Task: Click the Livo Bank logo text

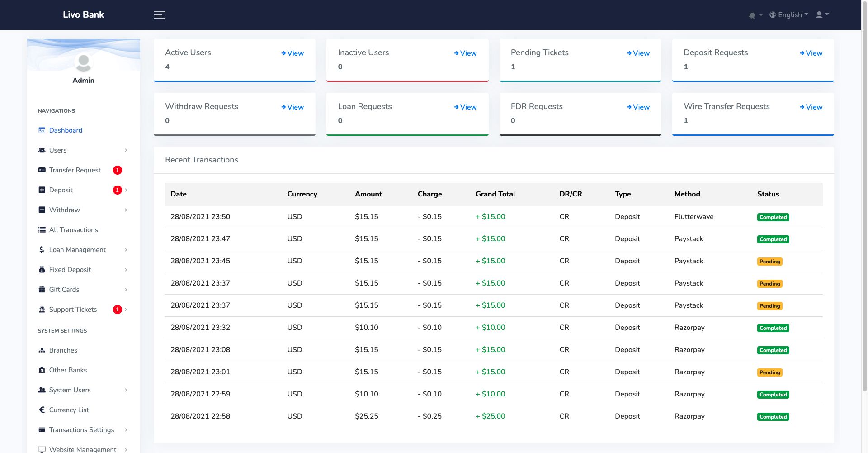Action: point(84,14)
